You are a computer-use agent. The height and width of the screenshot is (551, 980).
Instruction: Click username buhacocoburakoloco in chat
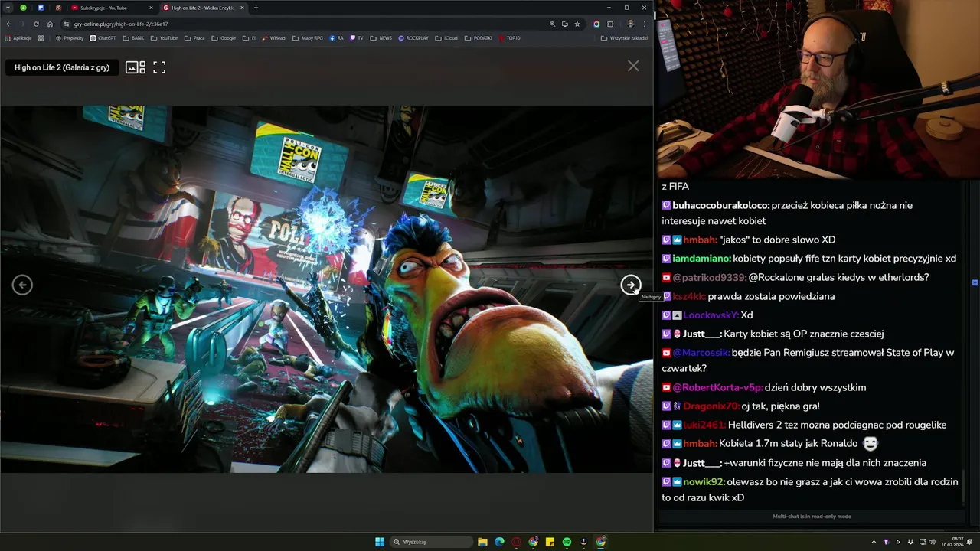coord(720,205)
